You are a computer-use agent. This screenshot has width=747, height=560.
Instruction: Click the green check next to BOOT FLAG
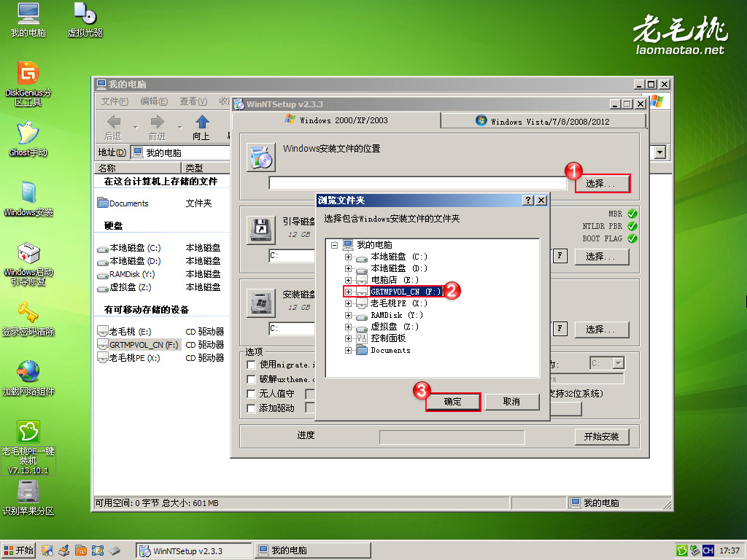coord(632,238)
